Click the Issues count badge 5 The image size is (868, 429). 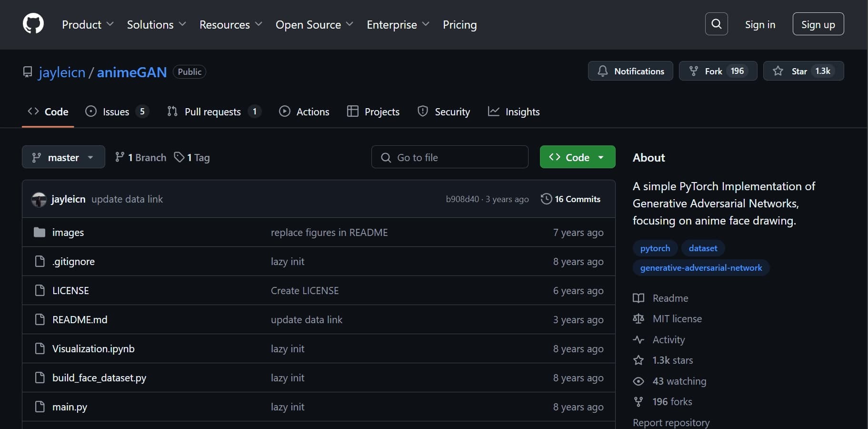[x=142, y=112]
